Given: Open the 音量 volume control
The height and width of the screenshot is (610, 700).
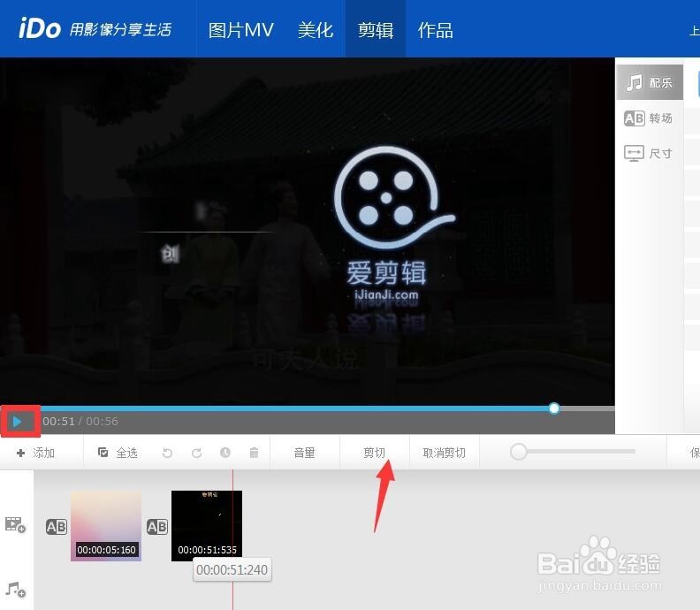Looking at the screenshot, I should click(x=304, y=453).
